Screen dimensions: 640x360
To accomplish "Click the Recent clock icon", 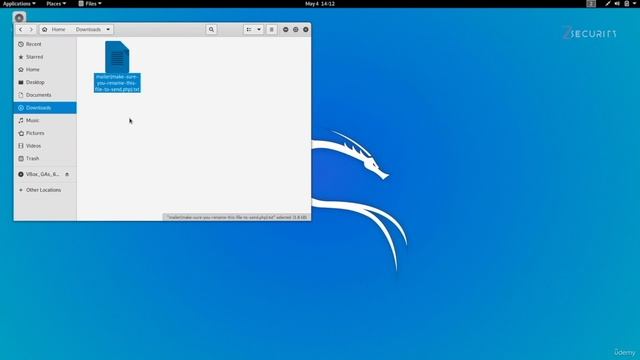I will pyautogui.click(x=21, y=44).
